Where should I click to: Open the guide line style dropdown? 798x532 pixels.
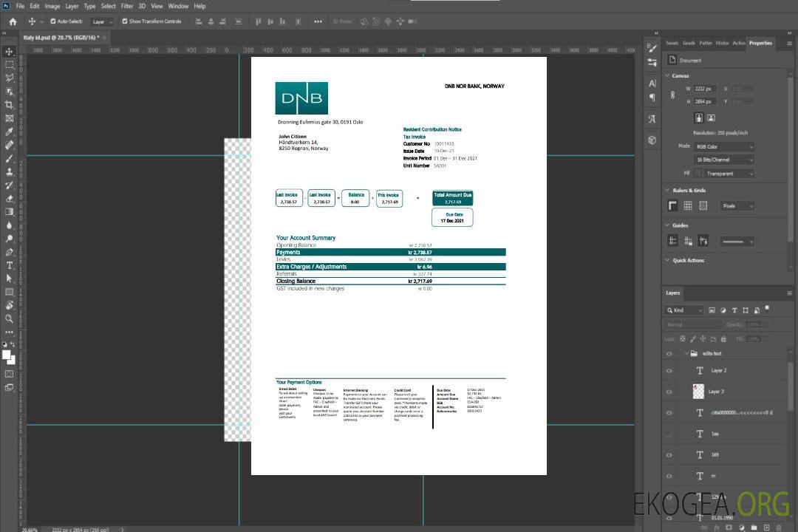click(737, 242)
